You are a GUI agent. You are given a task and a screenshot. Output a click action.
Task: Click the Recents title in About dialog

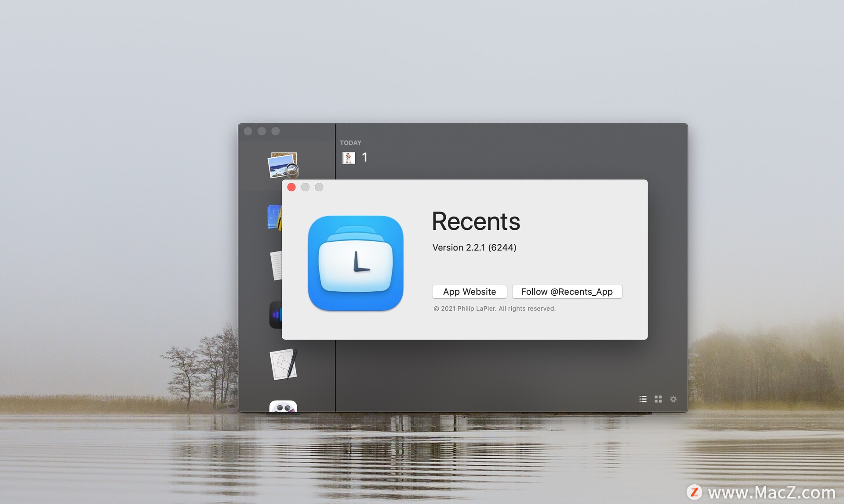click(x=476, y=221)
